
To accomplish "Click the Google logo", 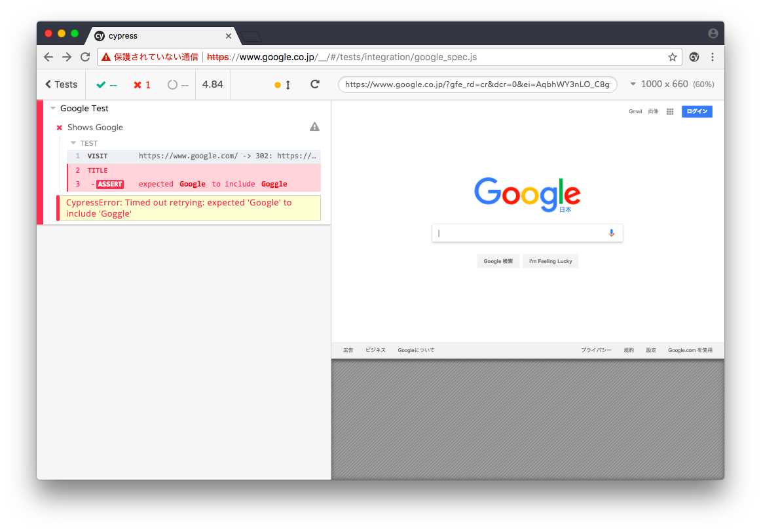I will click(527, 194).
